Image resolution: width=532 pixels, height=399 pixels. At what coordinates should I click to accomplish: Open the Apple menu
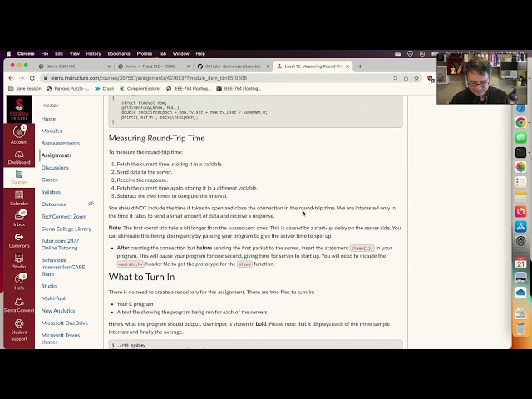9,53
